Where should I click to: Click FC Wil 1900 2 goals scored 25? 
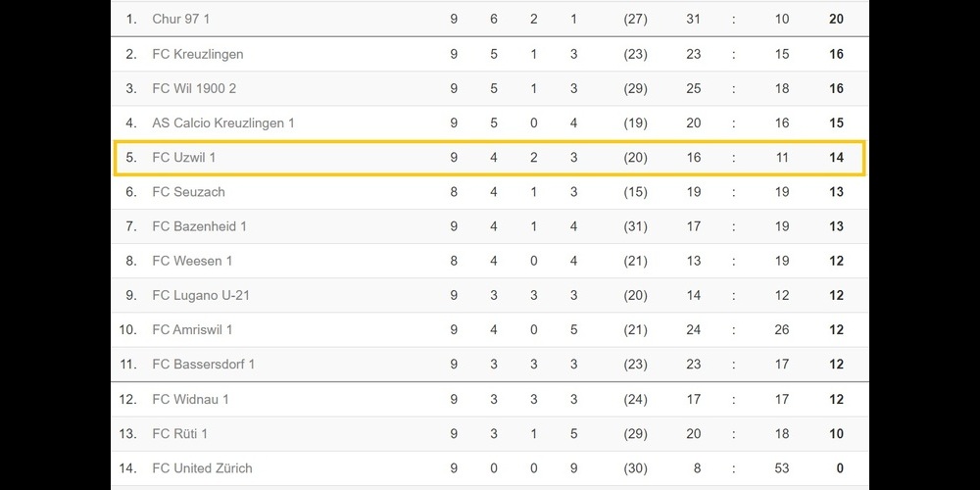(x=693, y=88)
